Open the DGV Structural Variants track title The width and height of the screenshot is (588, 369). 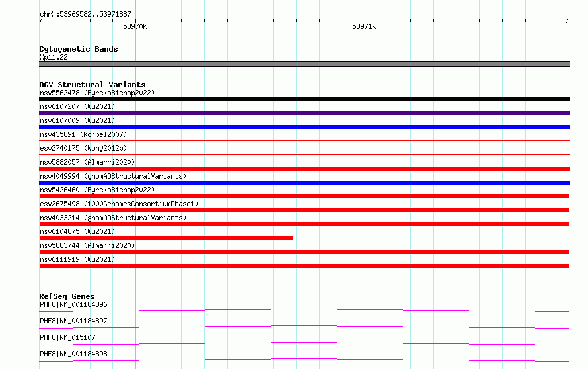click(92, 85)
